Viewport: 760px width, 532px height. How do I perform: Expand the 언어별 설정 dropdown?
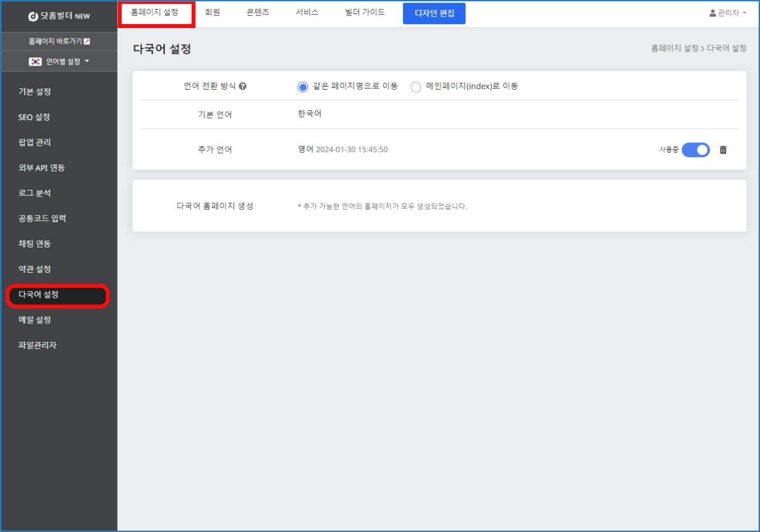coord(87,61)
